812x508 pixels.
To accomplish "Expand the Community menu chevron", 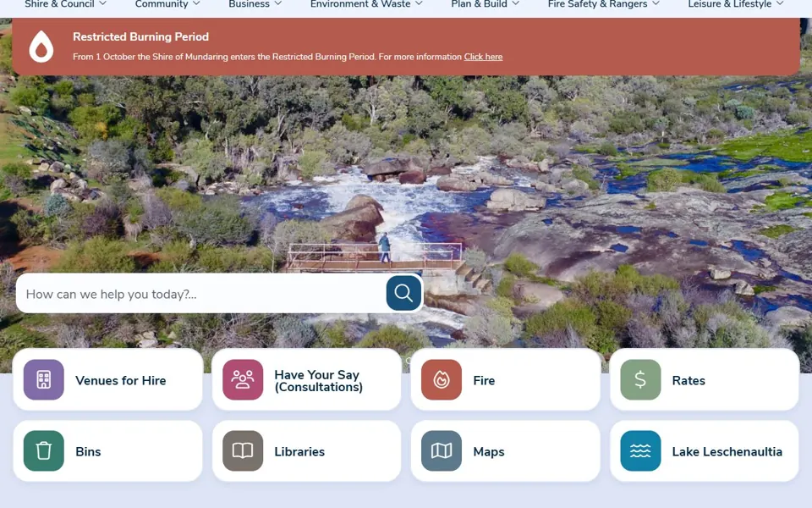I will pos(196,3).
